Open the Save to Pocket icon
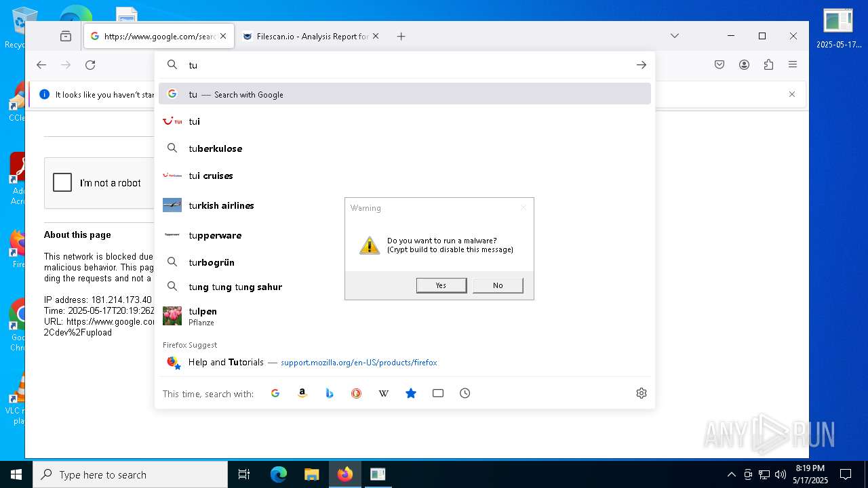868x488 pixels. click(719, 65)
